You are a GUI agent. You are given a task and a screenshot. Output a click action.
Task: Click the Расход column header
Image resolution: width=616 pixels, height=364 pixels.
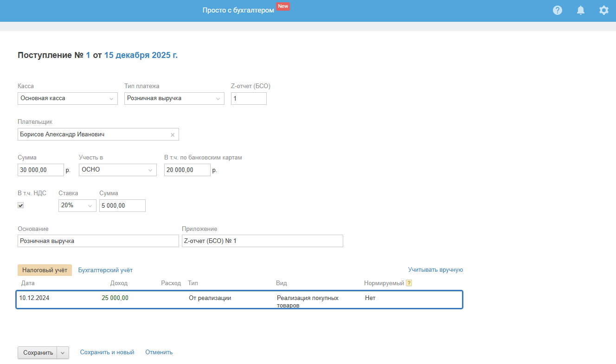[x=171, y=283]
